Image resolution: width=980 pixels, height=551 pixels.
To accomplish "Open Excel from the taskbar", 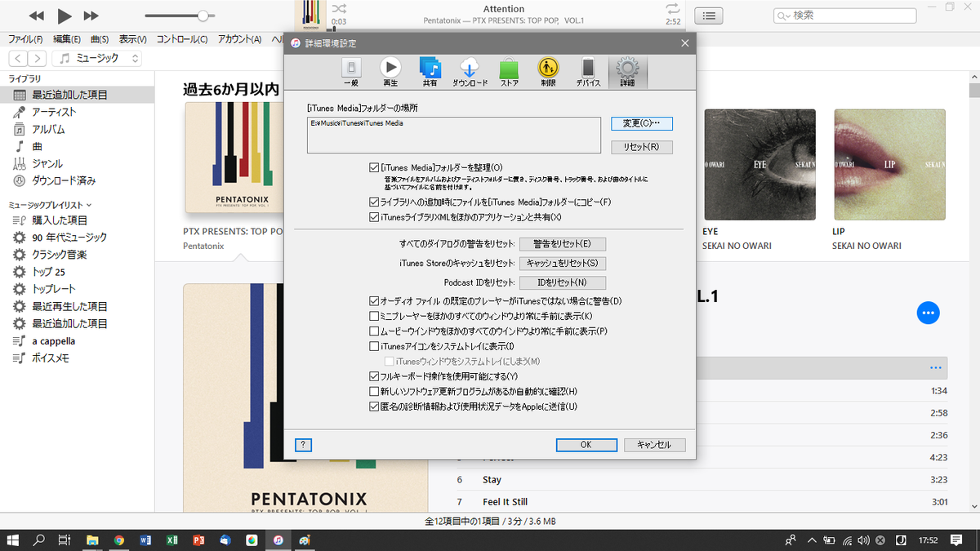I will pos(172,540).
